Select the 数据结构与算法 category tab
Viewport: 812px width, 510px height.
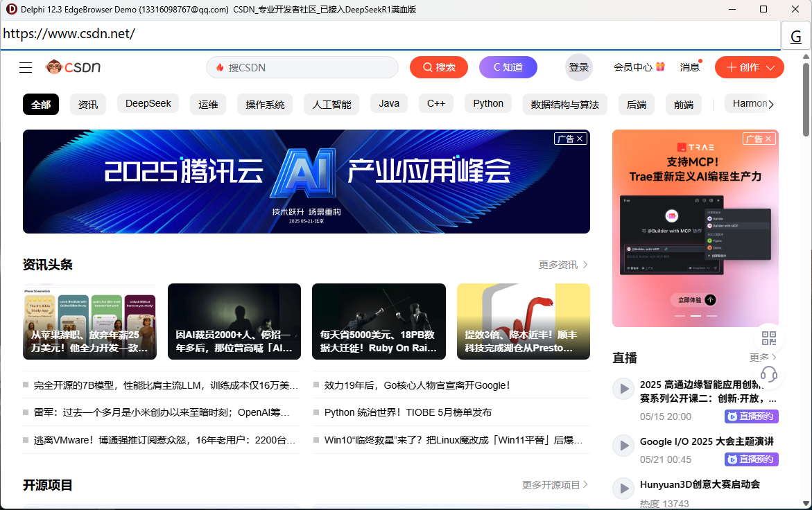click(565, 105)
